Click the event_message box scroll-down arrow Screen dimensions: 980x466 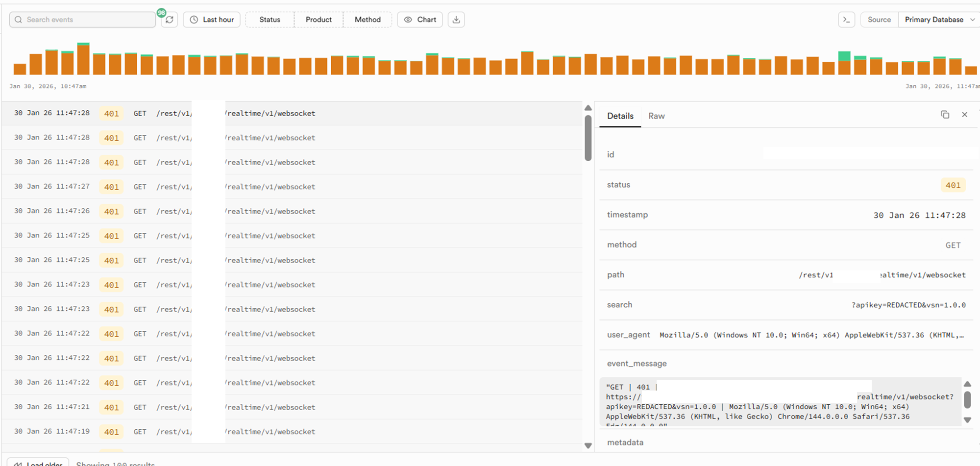click(x=967, y=420)
